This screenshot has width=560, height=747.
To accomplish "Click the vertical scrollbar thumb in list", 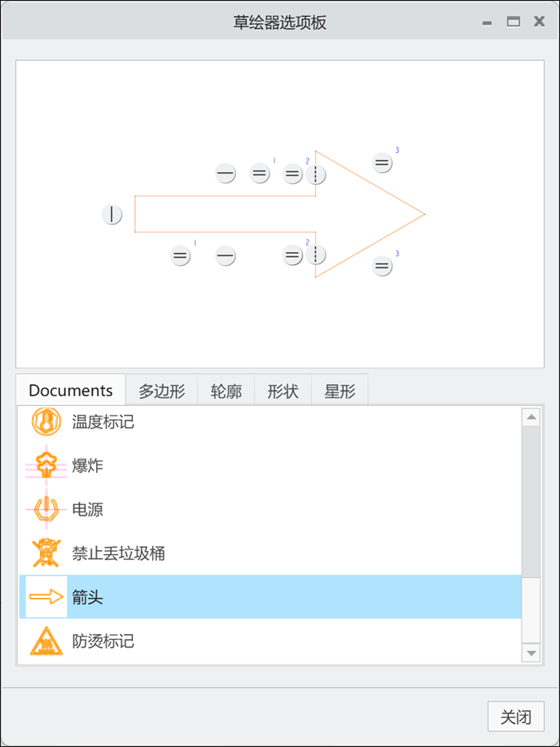I will (x=531, y=502).
